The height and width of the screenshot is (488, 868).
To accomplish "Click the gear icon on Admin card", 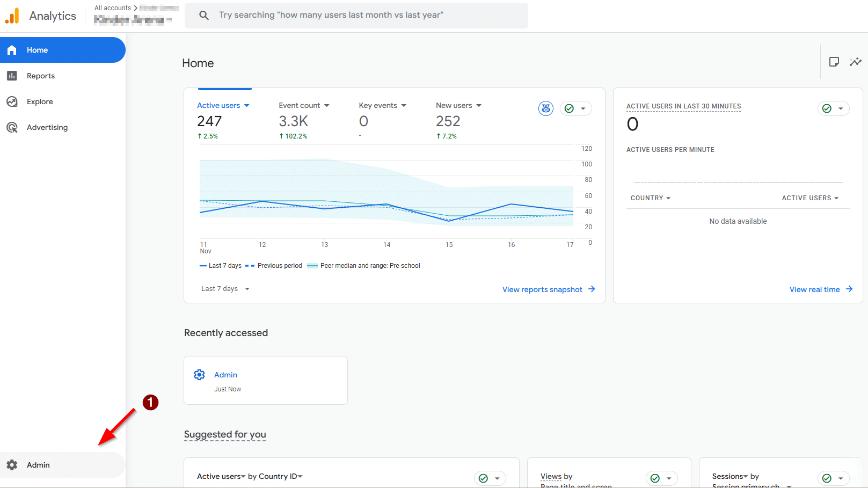I will 199,375.
